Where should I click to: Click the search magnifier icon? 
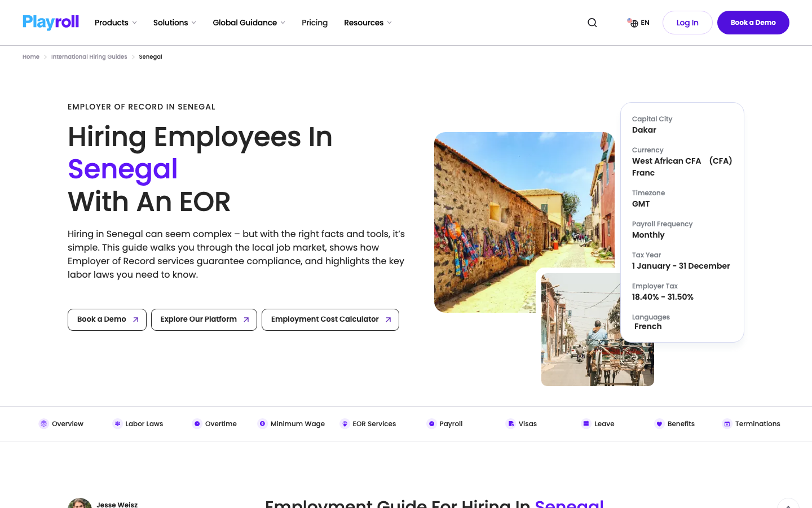[592, 23]
